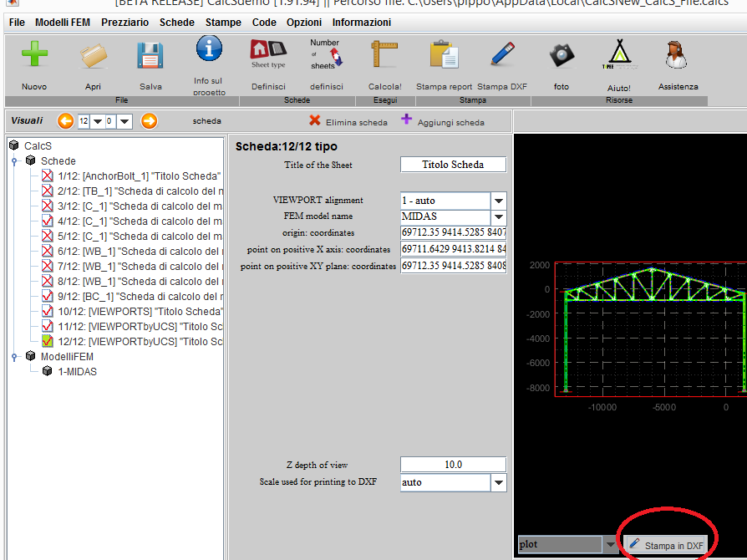Image resolution: width=747 pixels, height=560 pixels.
Task: Toggle status icon of sheet 11/12 VIEWPORTbyUCS
Action: (x=47, y=327)
